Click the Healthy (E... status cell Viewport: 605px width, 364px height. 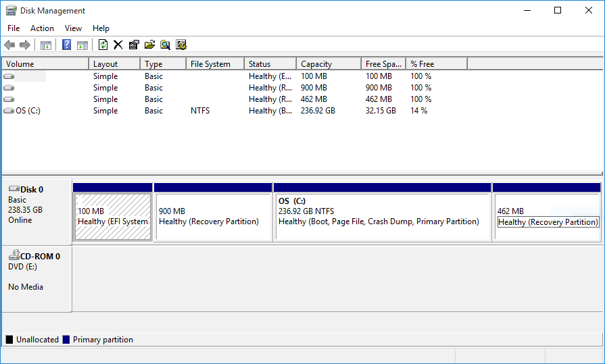(270, 76)
